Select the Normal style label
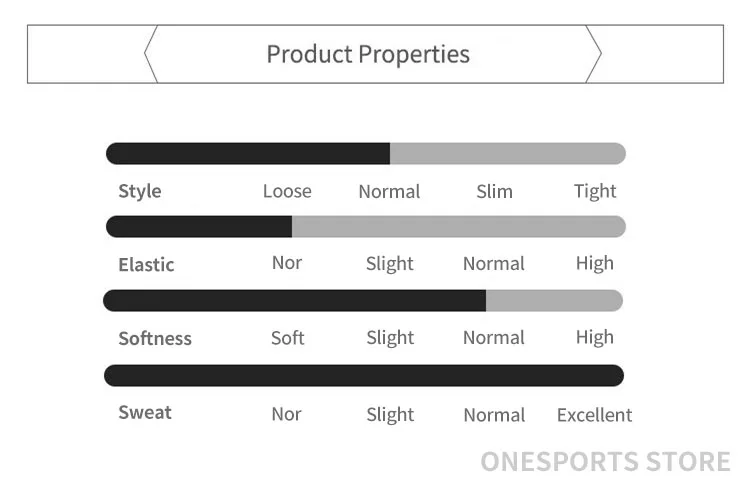 pyautogui.click(x=389, y=191)
